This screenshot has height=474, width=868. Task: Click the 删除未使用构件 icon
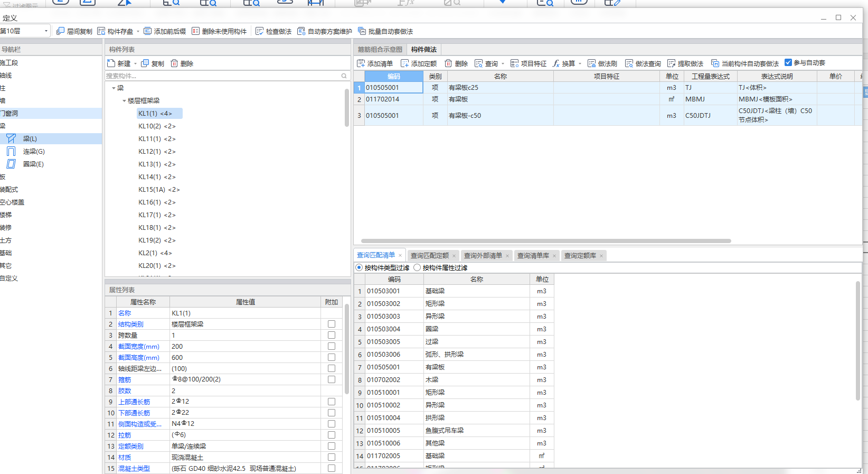pyautogui.click(x=196, y=31)
